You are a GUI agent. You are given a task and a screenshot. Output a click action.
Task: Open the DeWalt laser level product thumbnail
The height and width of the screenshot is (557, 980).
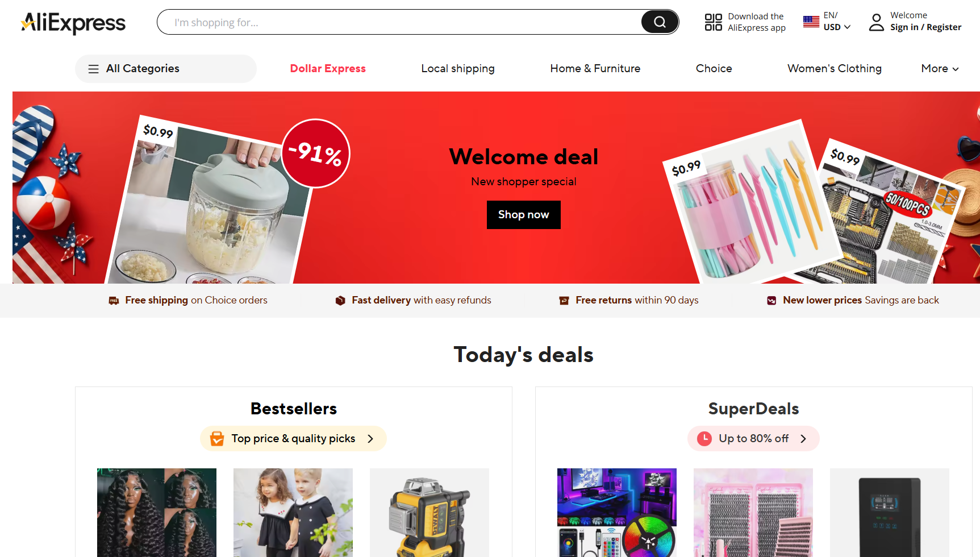point(429,513)
